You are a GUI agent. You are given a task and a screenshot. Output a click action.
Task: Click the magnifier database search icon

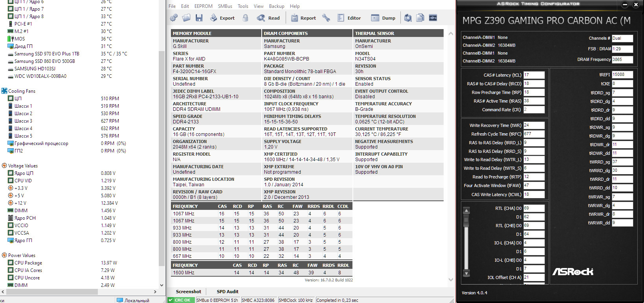pyautogui.click(x=408, y=18)
